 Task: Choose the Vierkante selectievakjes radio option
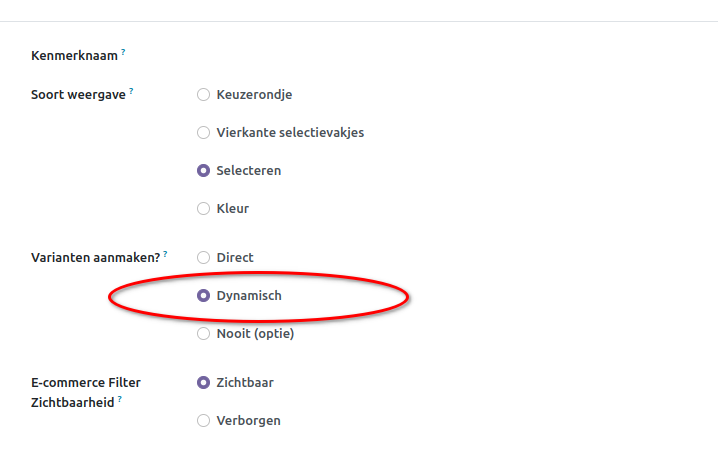(203, 133)
